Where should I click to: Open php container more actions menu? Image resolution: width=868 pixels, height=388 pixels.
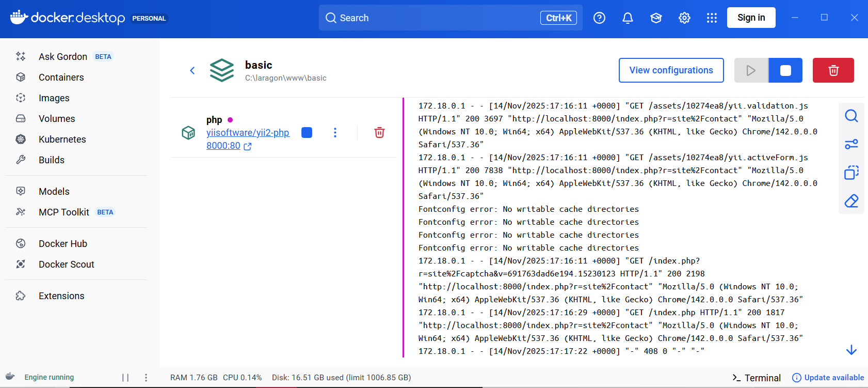(335, 133)
